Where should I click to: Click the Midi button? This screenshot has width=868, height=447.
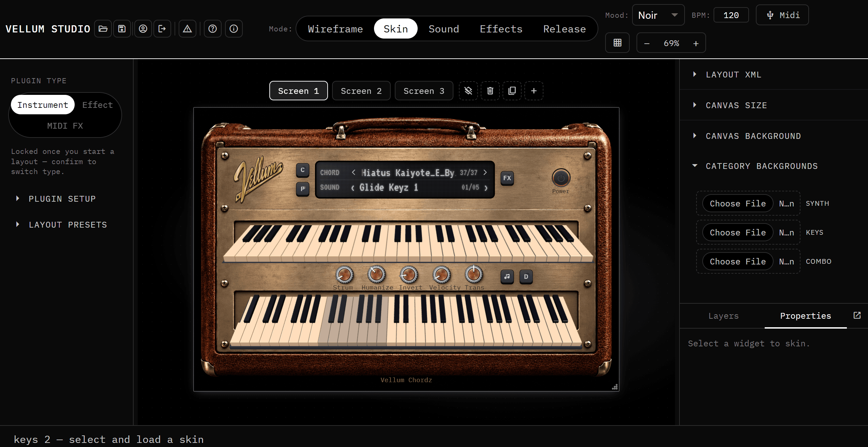pyautogui.click(x=782, y=15)
